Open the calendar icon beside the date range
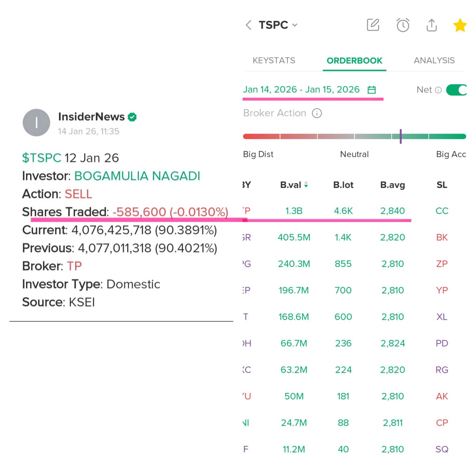The height and width of the screenshot is (476, 476). pos(372,90)
